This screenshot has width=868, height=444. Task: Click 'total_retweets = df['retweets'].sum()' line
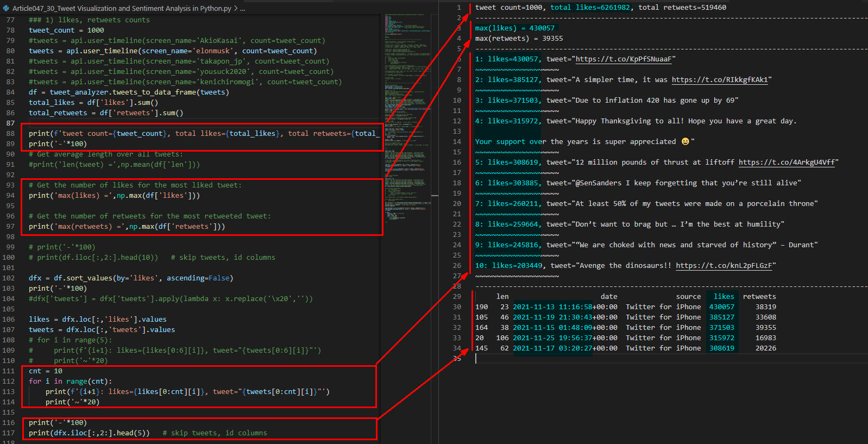[x=106, y=112]
